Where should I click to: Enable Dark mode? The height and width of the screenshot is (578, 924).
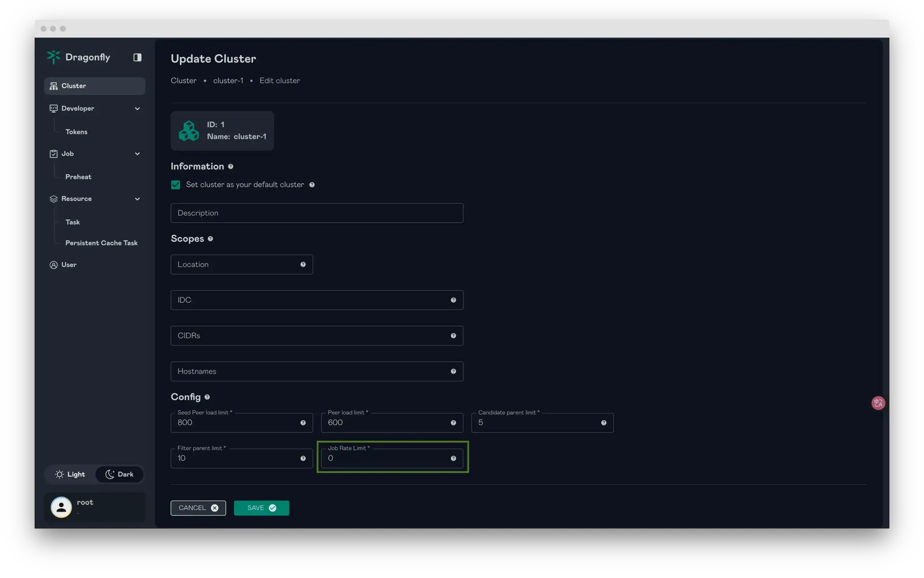tap(119, 474)
